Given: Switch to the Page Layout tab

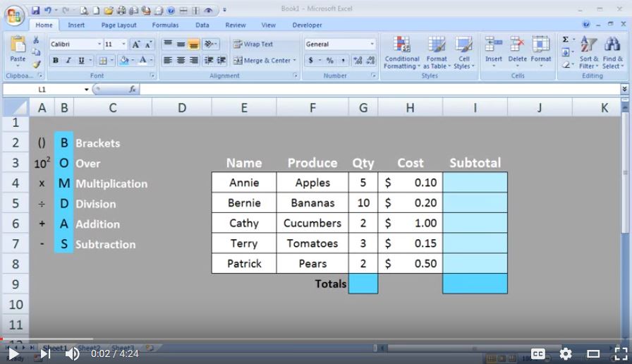Looking at the screenshot, I should click(x=119, y=25).
